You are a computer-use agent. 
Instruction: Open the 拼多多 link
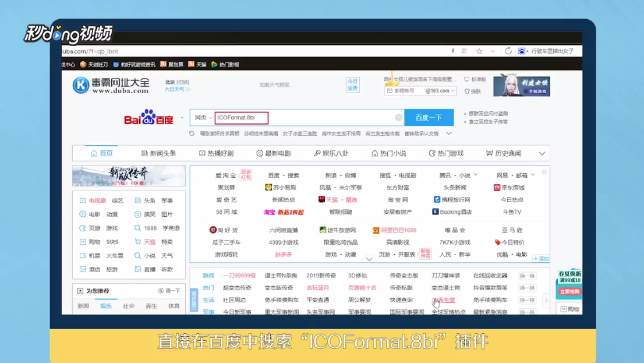pos(284,255)
